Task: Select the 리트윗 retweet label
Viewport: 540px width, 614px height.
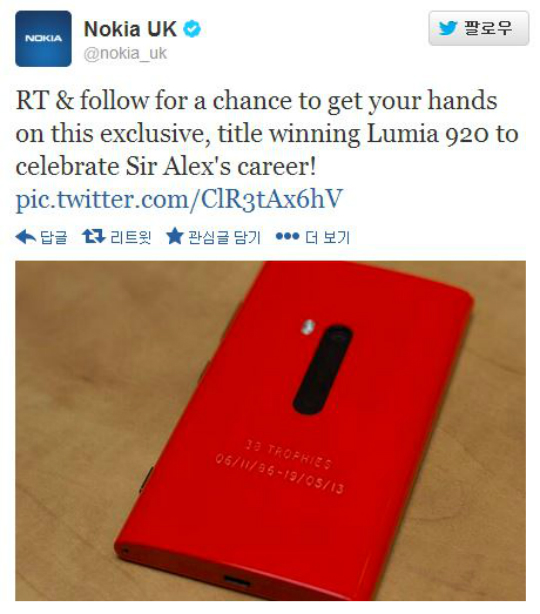Action: tap(130, 237)
